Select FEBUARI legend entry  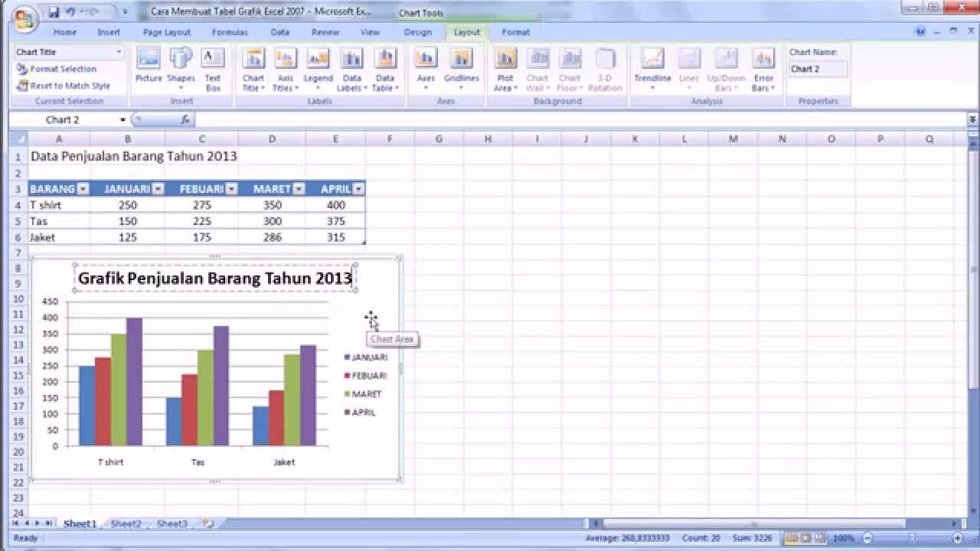point(366,376)
